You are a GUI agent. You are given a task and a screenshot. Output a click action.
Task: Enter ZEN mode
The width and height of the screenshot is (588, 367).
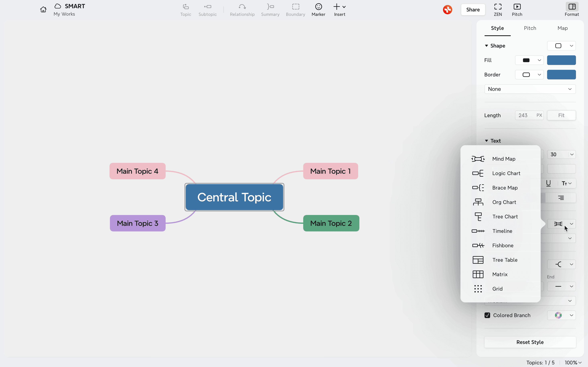tap(498, 10)
